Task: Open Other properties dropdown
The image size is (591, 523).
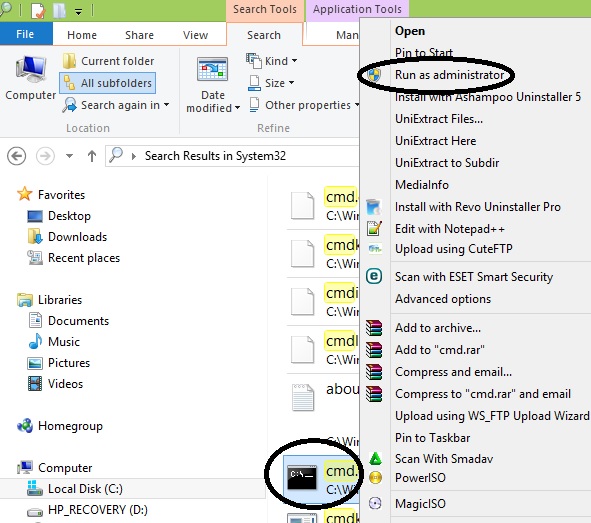Action: pyautogui.click(x=304, y=105)
